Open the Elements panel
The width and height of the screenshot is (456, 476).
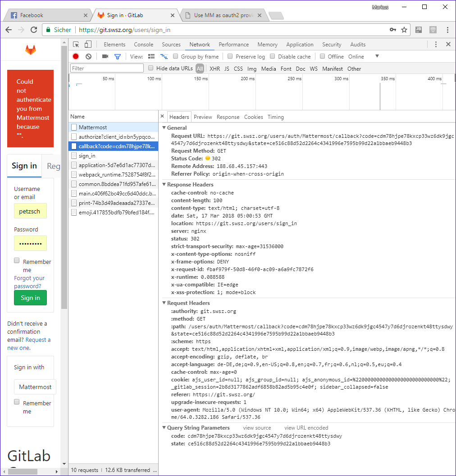[114, 44]
